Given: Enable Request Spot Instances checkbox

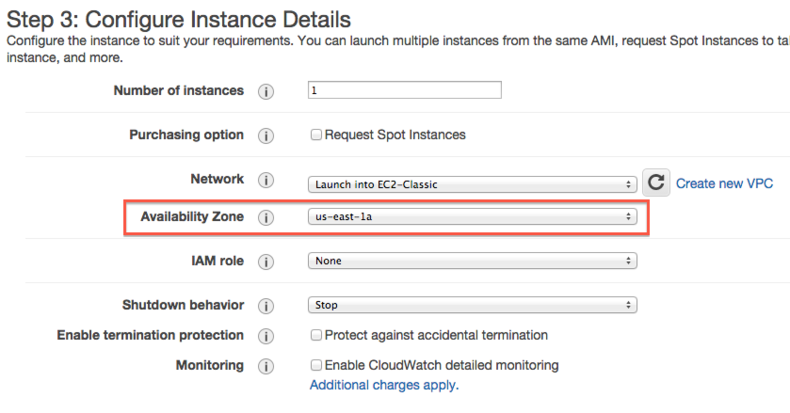Looking at the screenshot, I should point(316,135).
